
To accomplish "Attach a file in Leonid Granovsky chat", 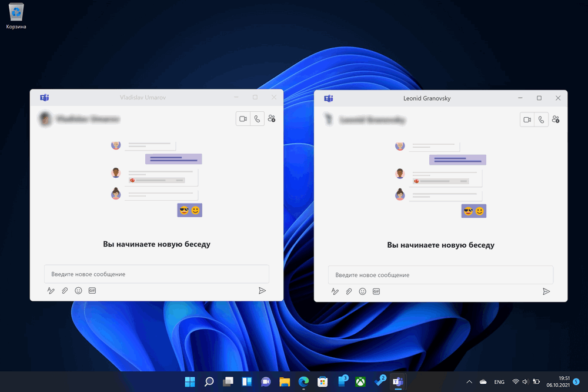I will coord(349,291).
